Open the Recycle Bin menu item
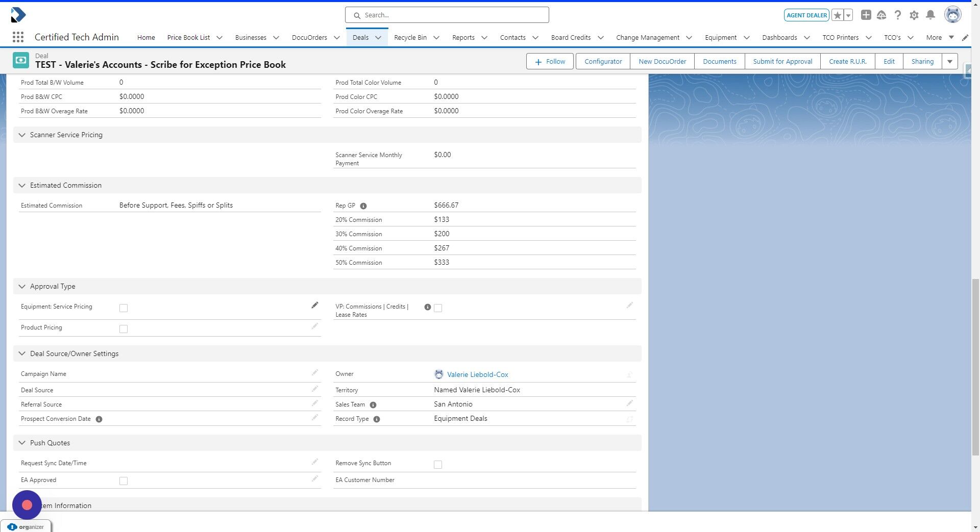This screenshot has height=532, width=980. tap(411, 37)
